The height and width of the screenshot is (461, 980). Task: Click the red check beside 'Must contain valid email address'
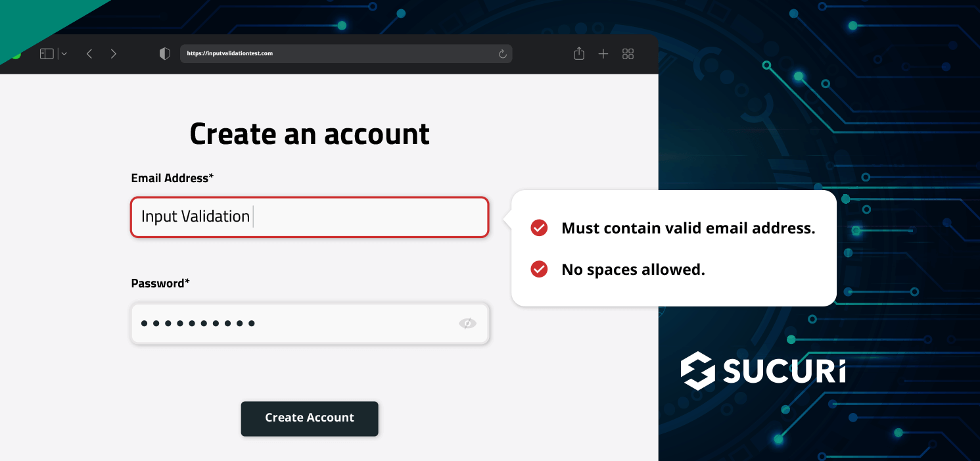[x=538, y=228]
